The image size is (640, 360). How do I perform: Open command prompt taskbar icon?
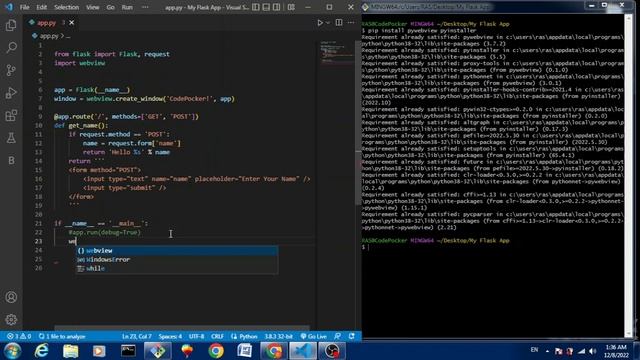128,351
